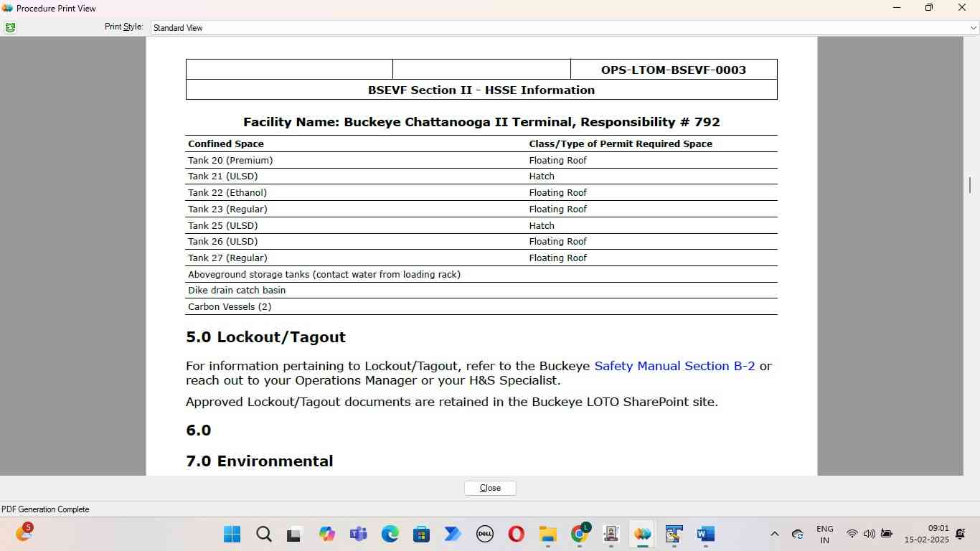Select the 'Tank 23 (Regular)' cell
This screenshot has width=980, height=551.
[x=227, y=209]
